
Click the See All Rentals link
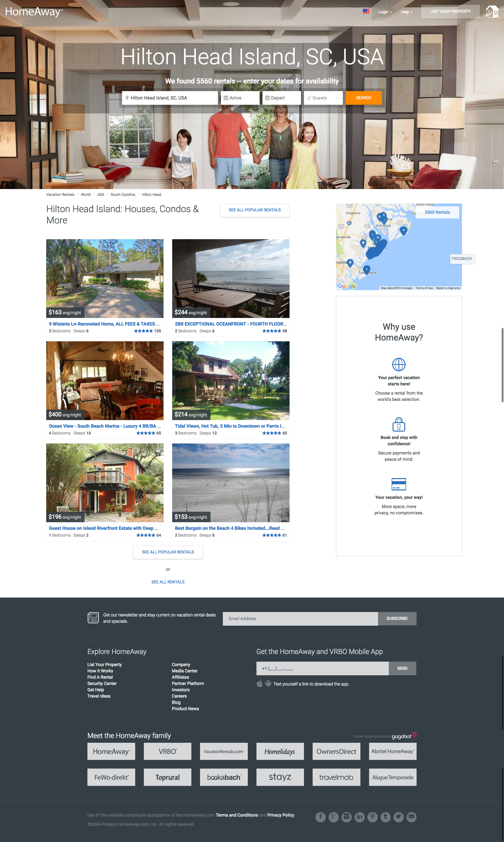[x=168, y=582]
